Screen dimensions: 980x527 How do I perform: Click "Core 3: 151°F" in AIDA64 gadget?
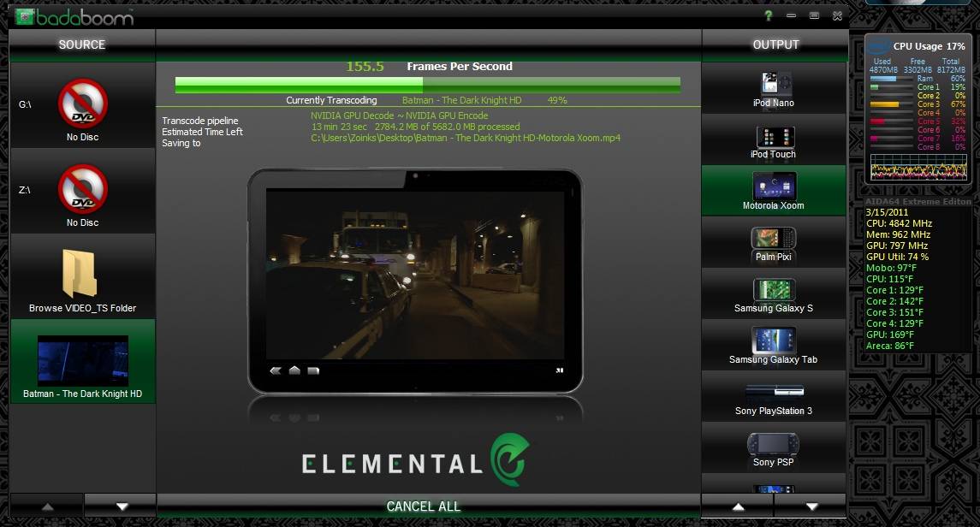click(894, 313)
